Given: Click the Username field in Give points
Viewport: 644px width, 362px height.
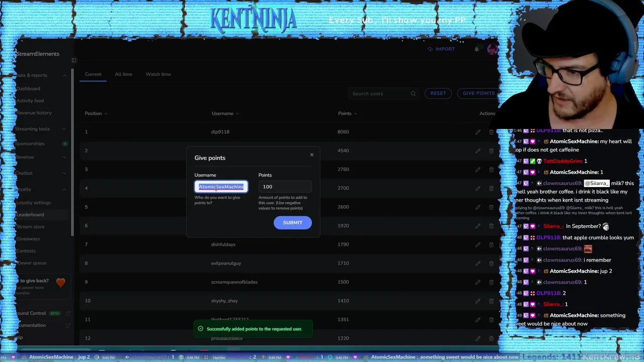Looking at the screenshot, I should (221, 187).
